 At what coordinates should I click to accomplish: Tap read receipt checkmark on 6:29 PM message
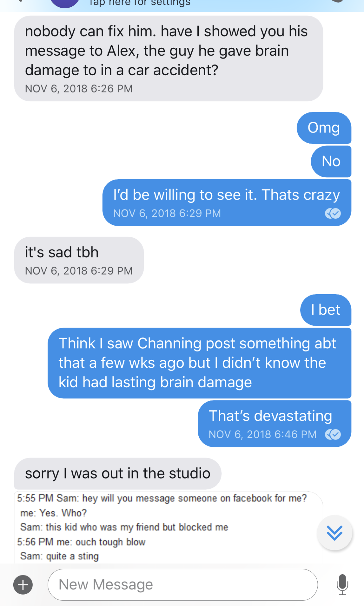[333, 213]
